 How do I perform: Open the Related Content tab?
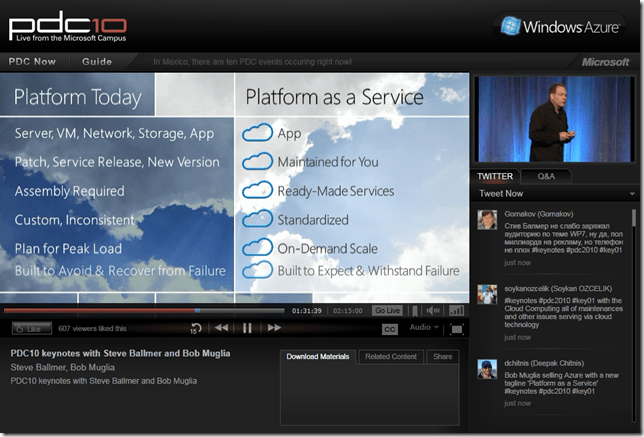[x=391, y=356]
